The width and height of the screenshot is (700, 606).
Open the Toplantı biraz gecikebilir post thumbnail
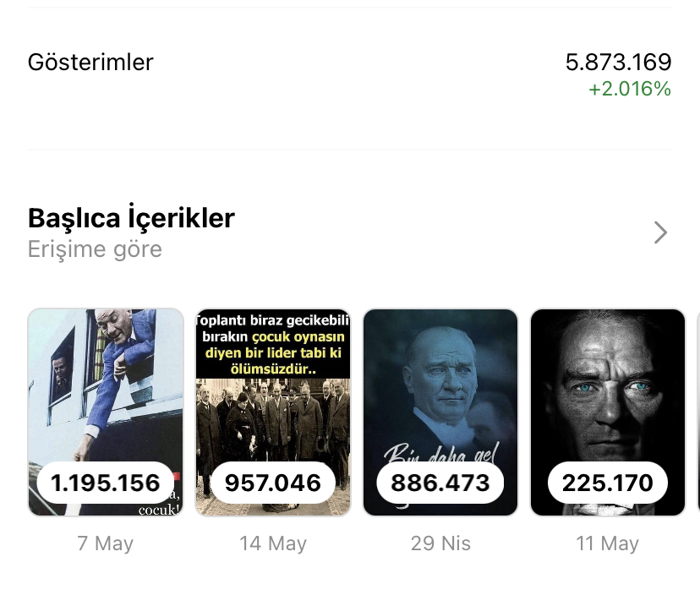(x=273, y=412)
